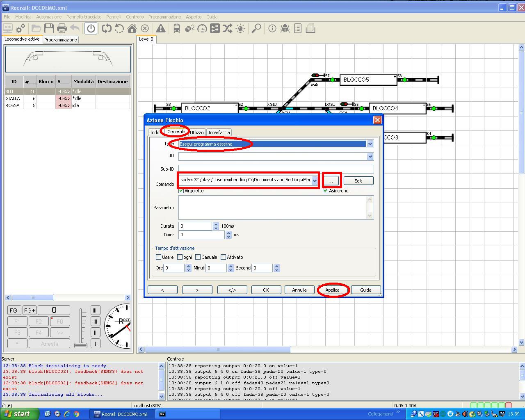Click the Sub-ID input field
The width and height of the screenshot is (525, 420).
point(276,169)
